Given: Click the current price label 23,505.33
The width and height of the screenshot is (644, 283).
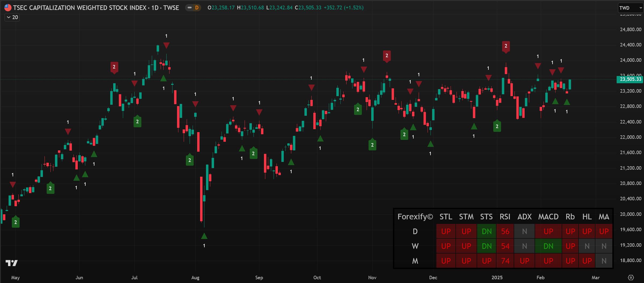Looking at the screenshot, I should tap(630, 79).
